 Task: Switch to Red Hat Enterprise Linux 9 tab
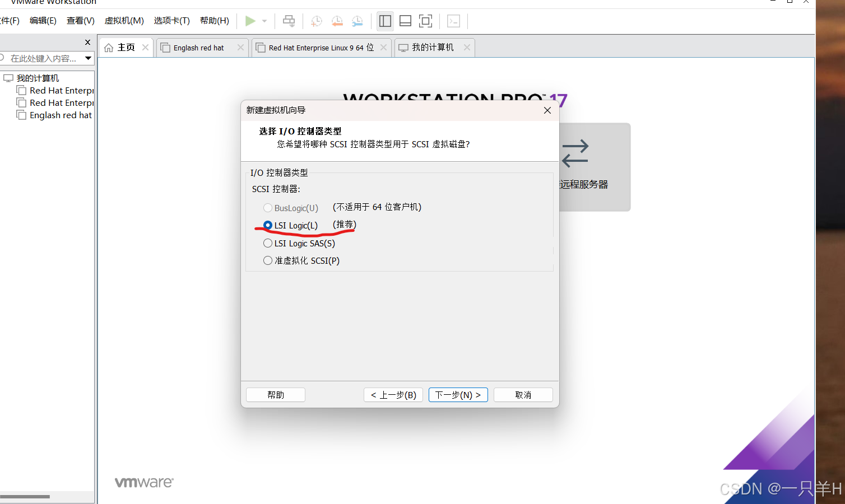321,48
